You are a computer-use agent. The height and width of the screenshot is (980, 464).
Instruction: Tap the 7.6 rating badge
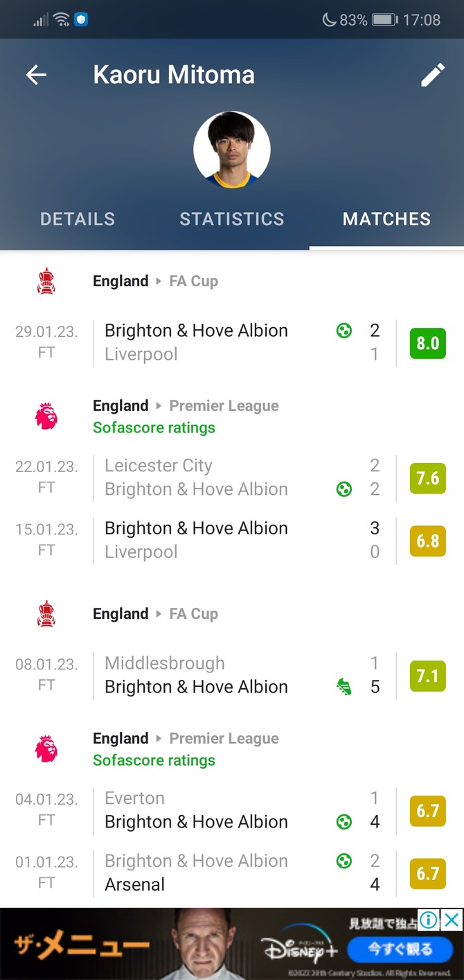(x=427, y=478)
